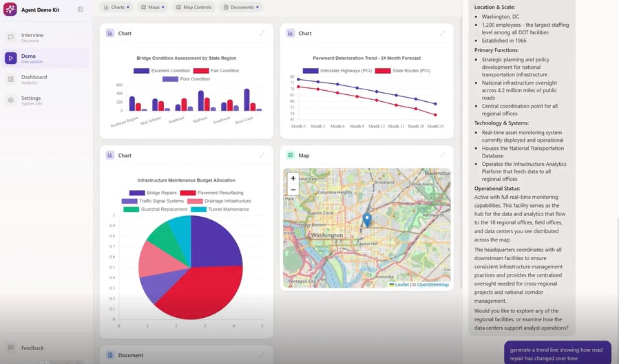Expand the Bridge Condition chart card

pos(262,34)
